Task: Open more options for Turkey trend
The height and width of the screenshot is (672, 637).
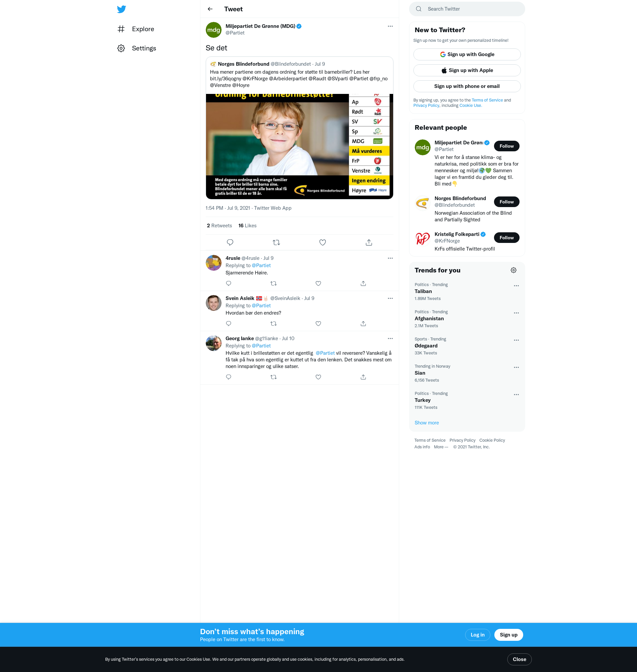Action: (x=516, y=395)
